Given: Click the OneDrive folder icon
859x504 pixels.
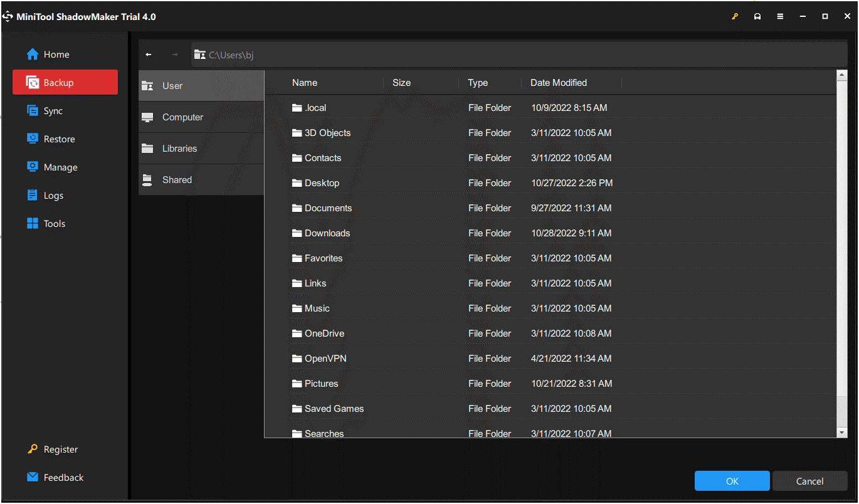Looking at the screenshot, I should 297,333.
